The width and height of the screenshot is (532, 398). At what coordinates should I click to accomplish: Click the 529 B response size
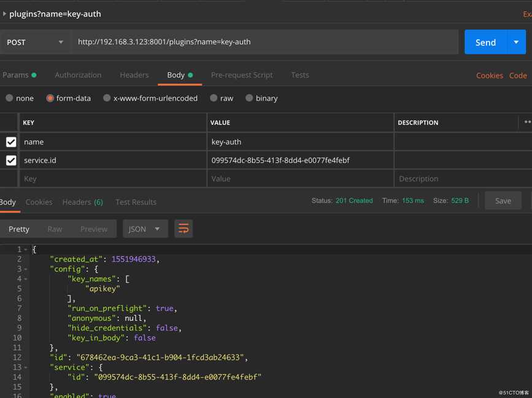[x=460, y=201]
